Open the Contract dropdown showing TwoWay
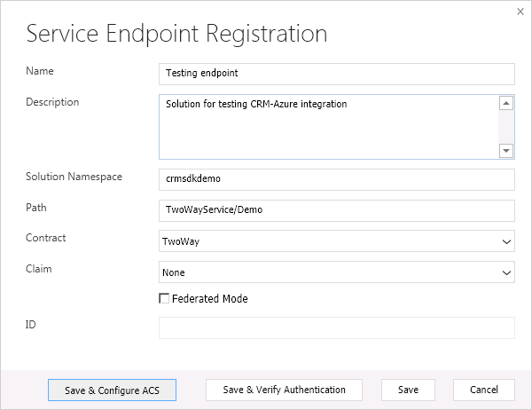 (337, 241)
